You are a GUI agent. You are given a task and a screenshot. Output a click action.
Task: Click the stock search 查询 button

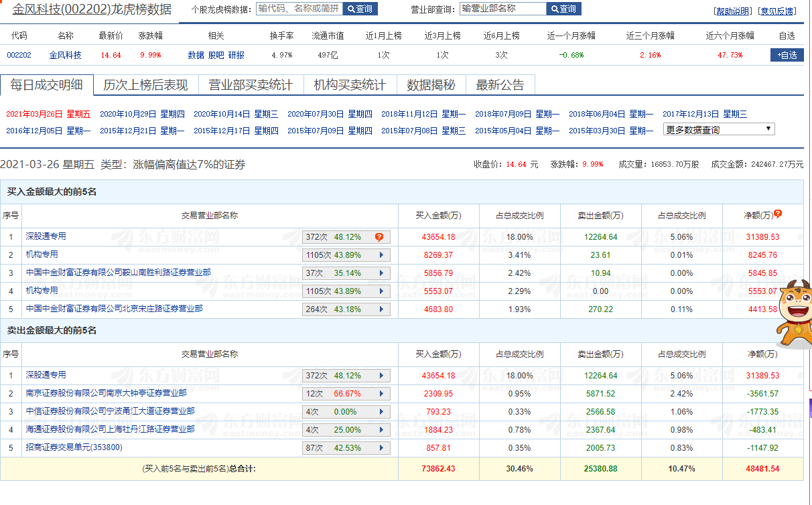(360, 9)
